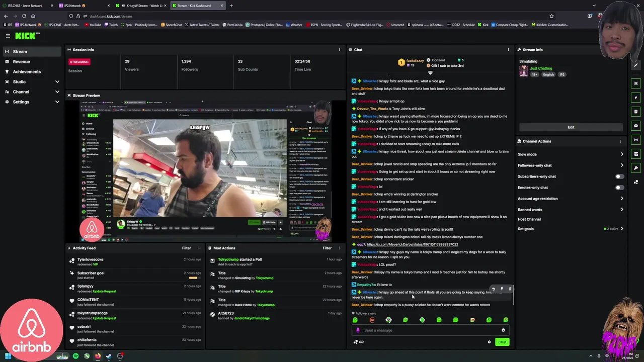644x362 pixels.
Task: Open Mod Actions Filter
Action: coord(327,248)
